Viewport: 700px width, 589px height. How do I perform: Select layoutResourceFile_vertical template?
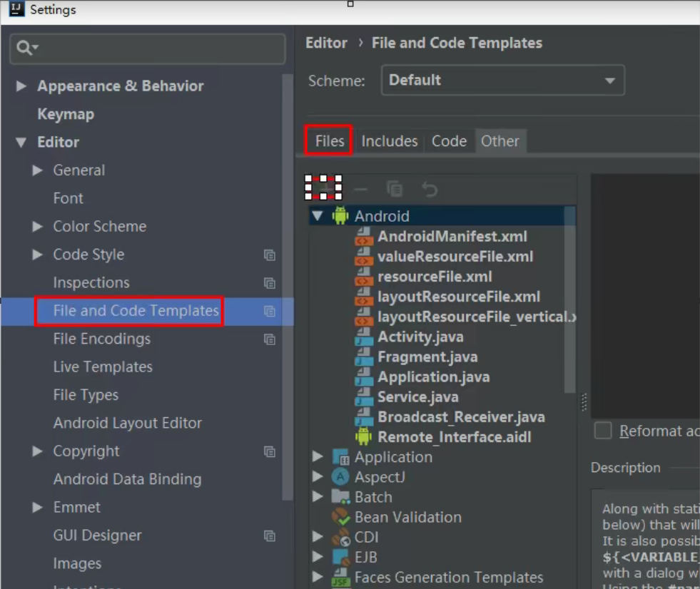pos(477,317)
